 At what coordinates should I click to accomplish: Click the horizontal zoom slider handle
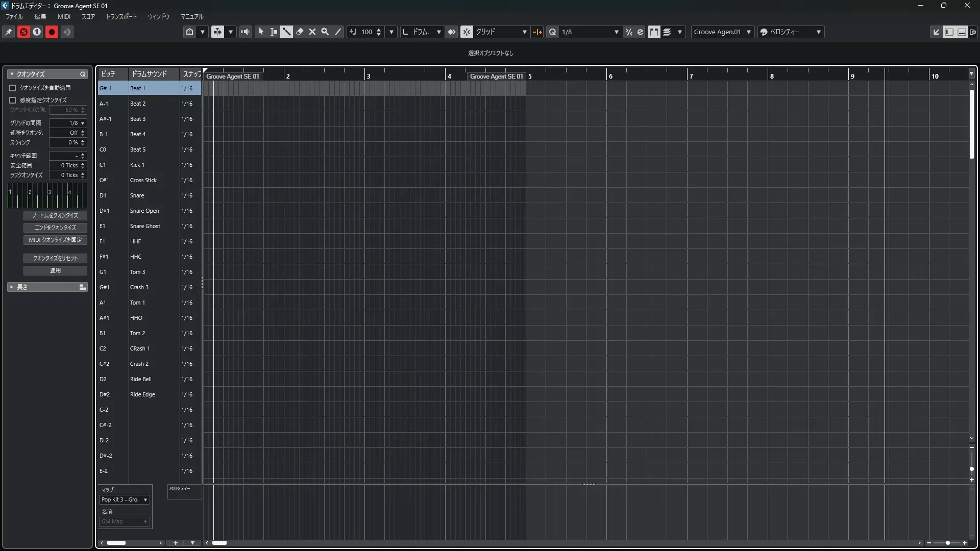(947, 543)
